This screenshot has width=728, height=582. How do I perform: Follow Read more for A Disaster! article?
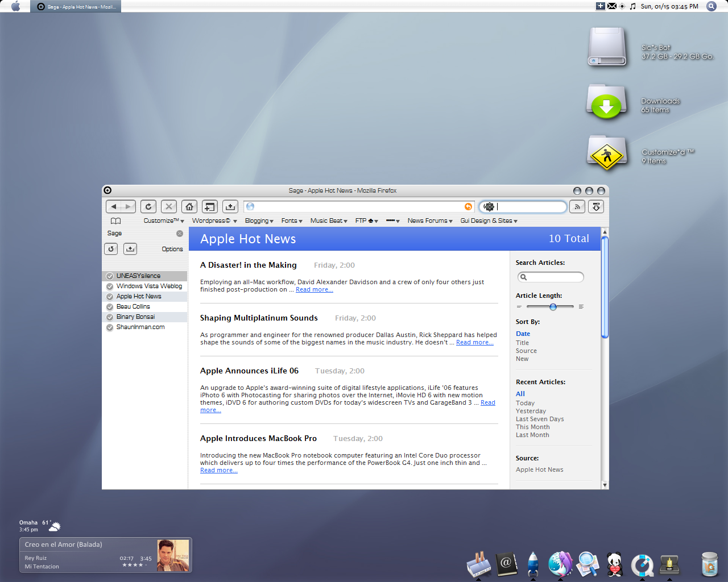pos(315,290)
